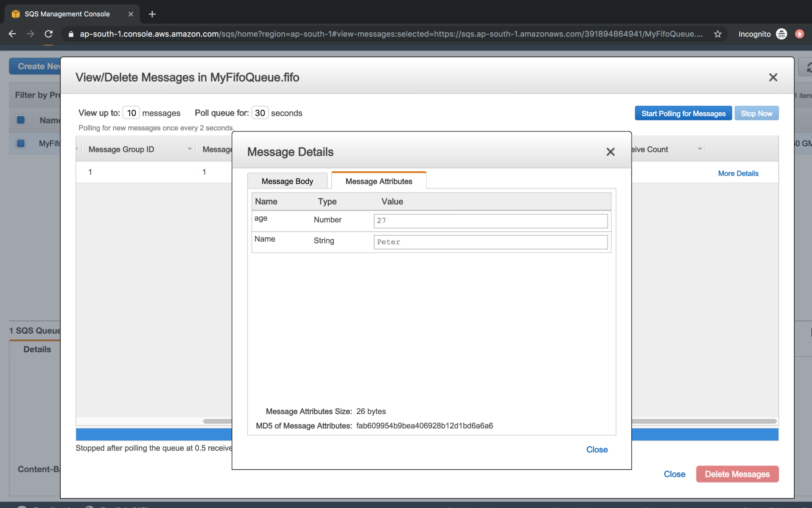Image resolution: width=812 pixels, height=508 pixels.
Task: Click the age attribute value field
Action: (x=490, y=221)
